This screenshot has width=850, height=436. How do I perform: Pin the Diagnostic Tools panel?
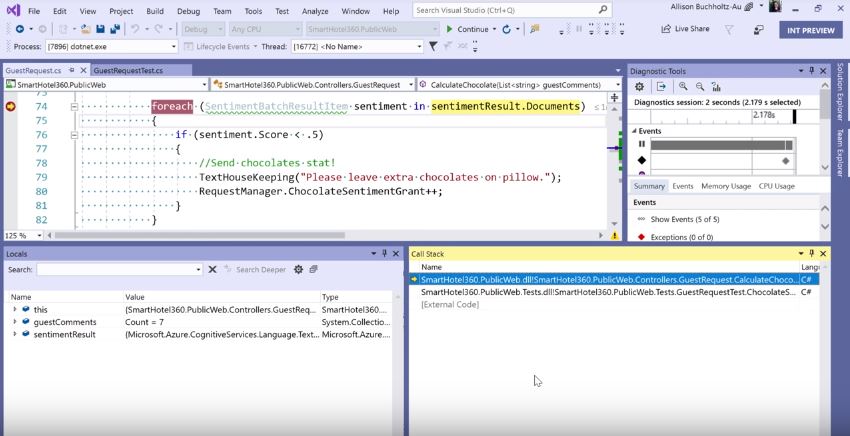tap(812, 70)
